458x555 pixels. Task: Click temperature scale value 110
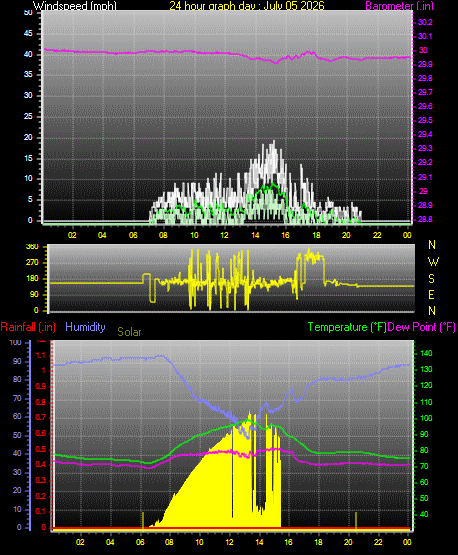tap(426, 402)
